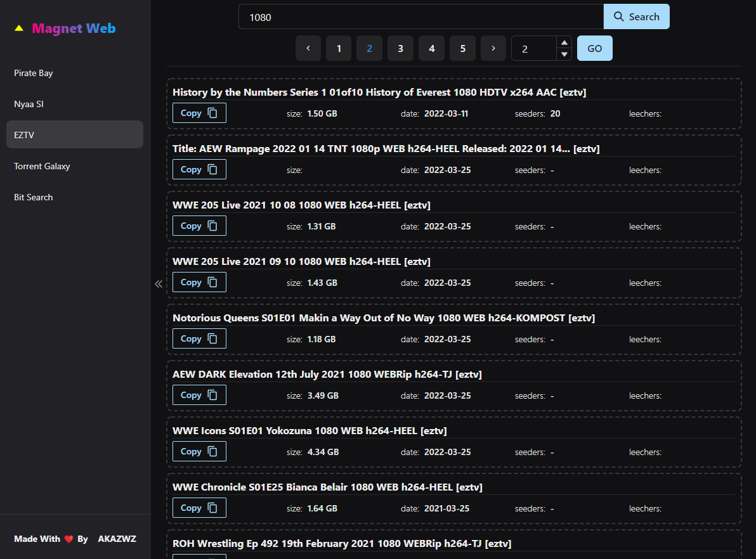Jump to page 5
This screenshot has width=756, height=559.
[x=462, y=48]
